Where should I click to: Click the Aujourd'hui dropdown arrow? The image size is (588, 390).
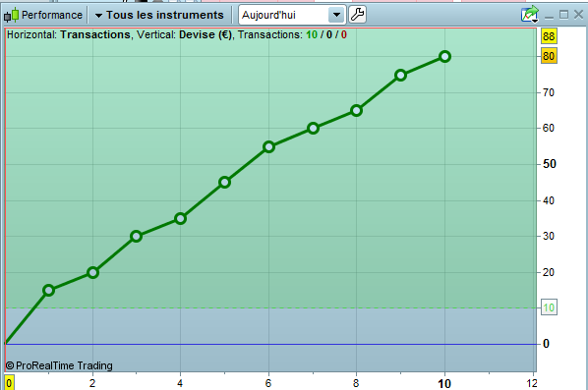click(x=336, y=15)
